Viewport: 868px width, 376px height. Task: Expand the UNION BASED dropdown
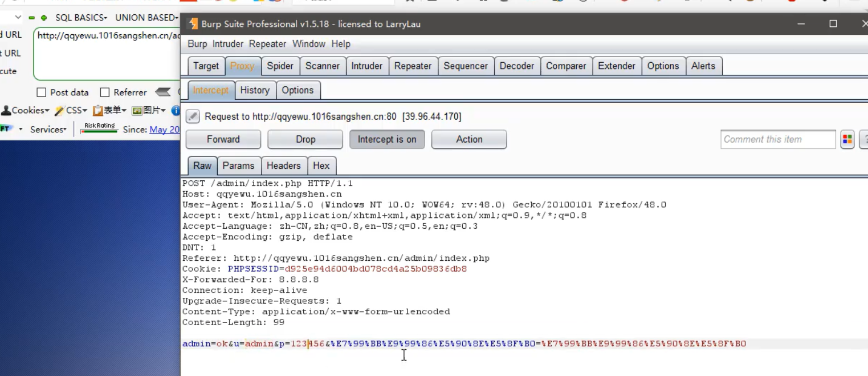pos(147,18)
